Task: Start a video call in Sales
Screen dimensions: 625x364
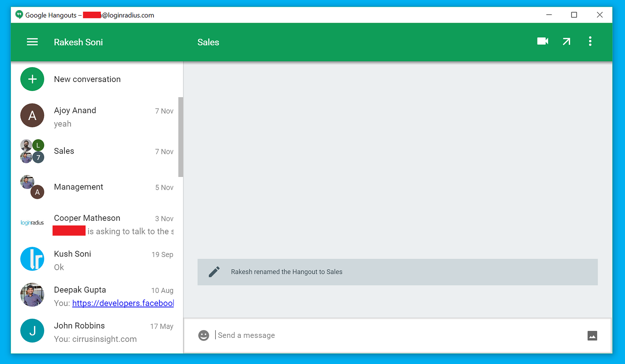Action: [x=543, y=41]
